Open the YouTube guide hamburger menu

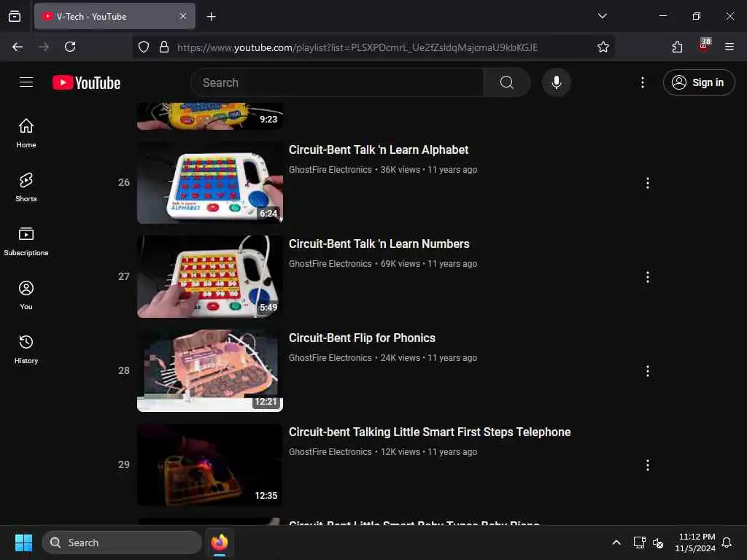(x=26, y=82)
